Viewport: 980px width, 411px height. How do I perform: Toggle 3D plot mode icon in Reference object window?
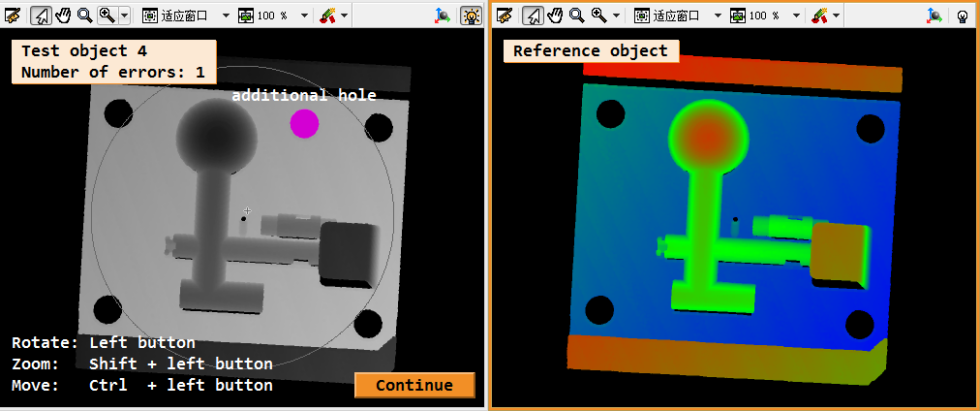(934, 16)
